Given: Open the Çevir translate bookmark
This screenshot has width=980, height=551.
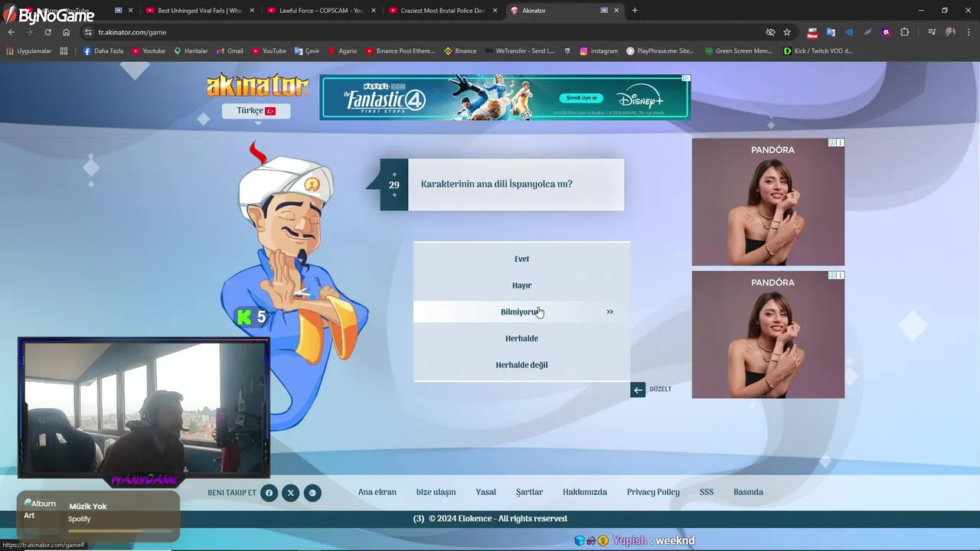Looking at the screenshot, I should point(307,51).
